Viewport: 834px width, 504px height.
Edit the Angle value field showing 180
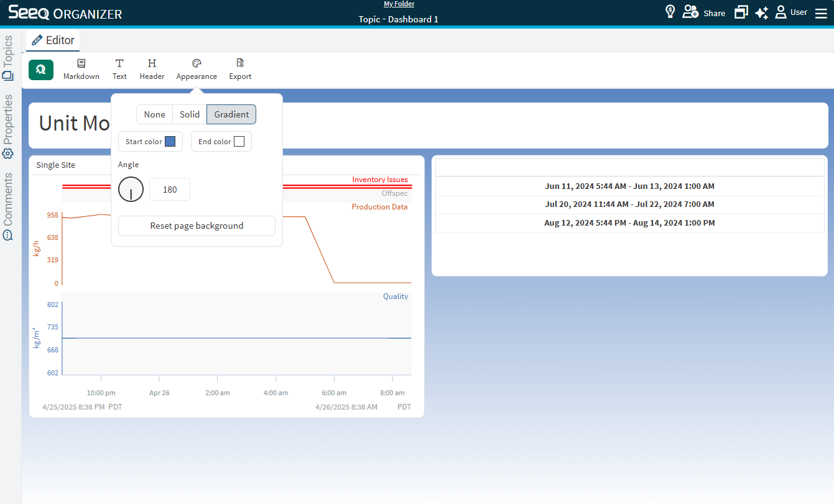click(169, 189)
